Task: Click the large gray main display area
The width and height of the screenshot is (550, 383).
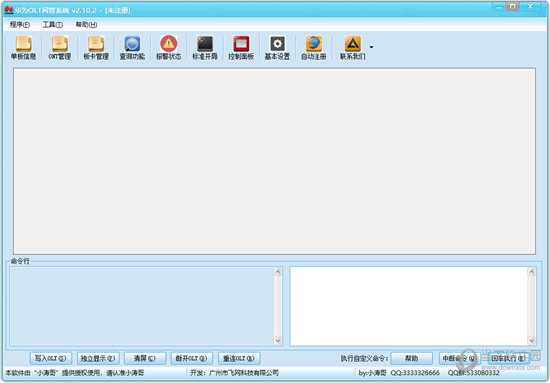Action: click(274, 161)
